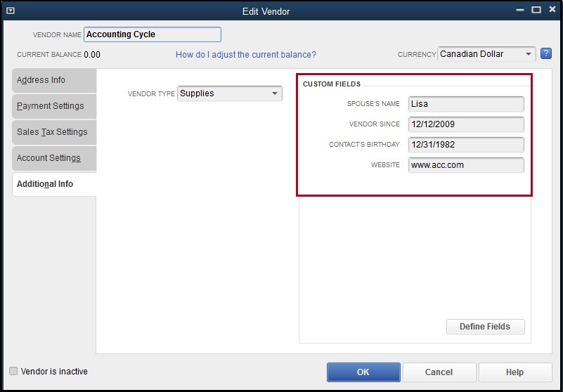The image size is (563, 392).
Task: Switch to the Address Info tab
Action: [54, 80]
